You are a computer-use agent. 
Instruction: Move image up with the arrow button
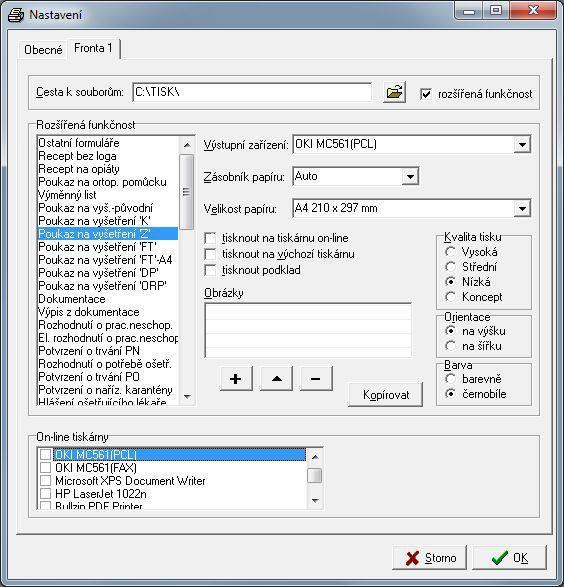[276, 379]
